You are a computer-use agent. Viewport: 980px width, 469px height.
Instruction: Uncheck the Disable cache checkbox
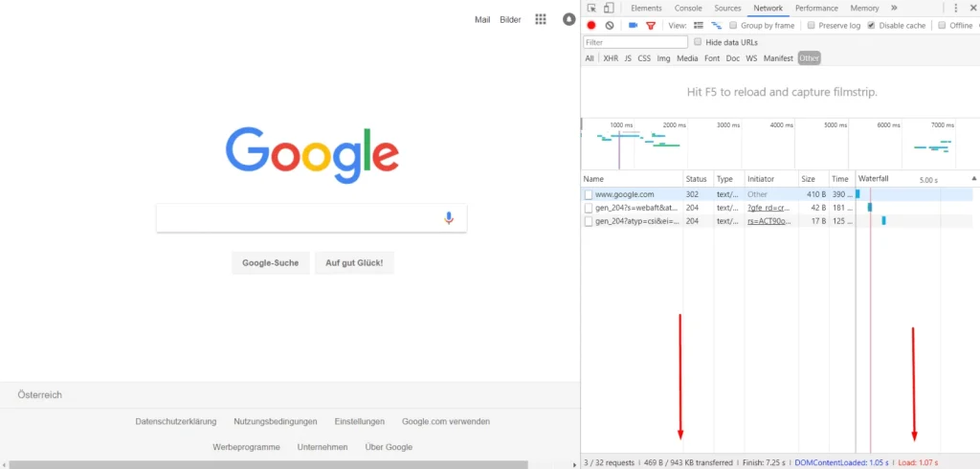tap(871, 26)
